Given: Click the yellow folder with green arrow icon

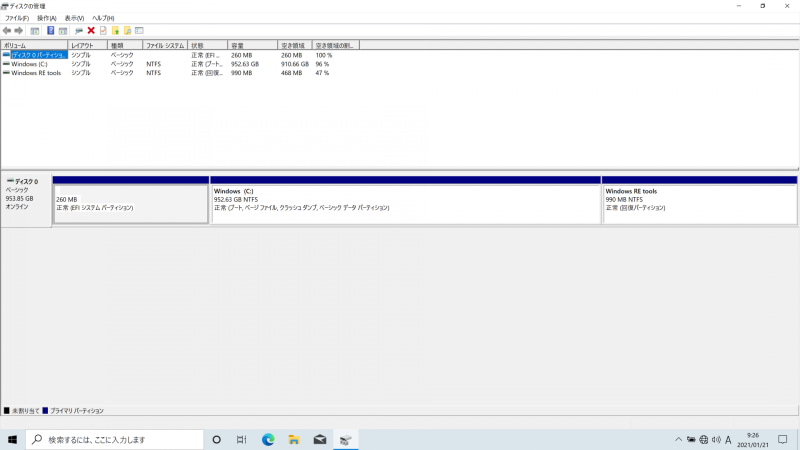Looking at the screenshot, I should click(115, 31).
